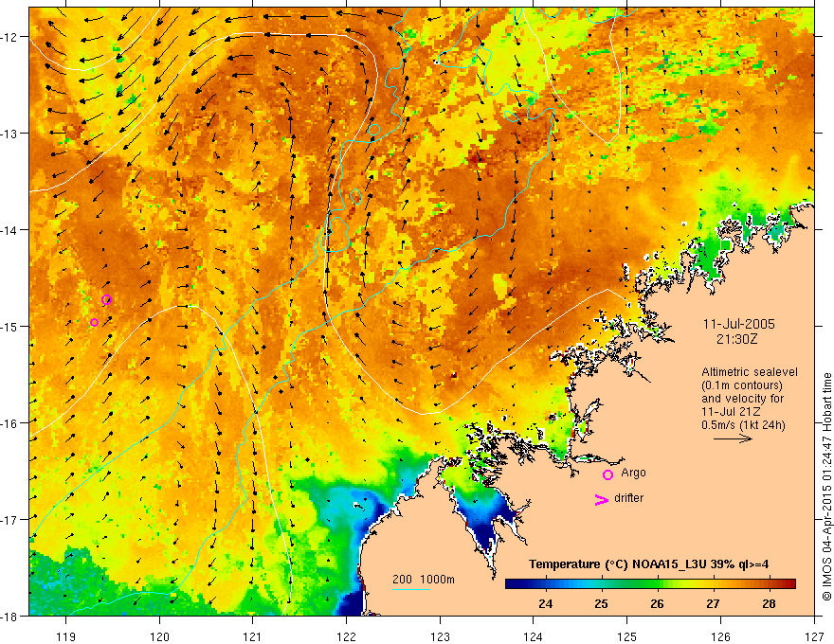Click latitude axis label '-16'

(11, 423)
